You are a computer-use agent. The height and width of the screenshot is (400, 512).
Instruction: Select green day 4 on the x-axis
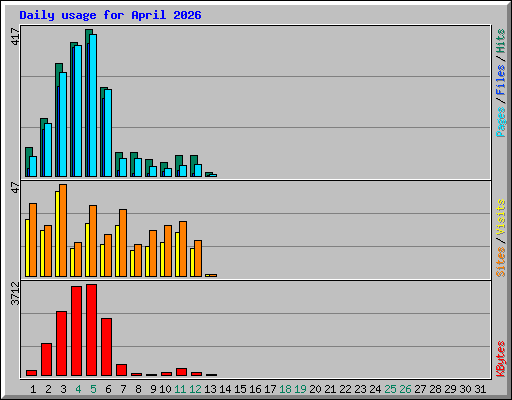(x=78, y=389)
